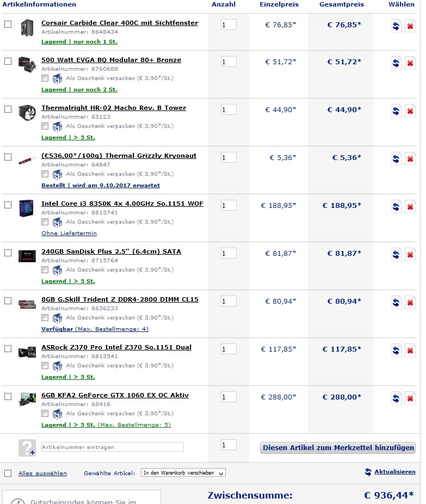Open the 6GB KFA2 GeForce GTX 1060 product link
This screenshot has height=504, width=426.
coord(115,395)
